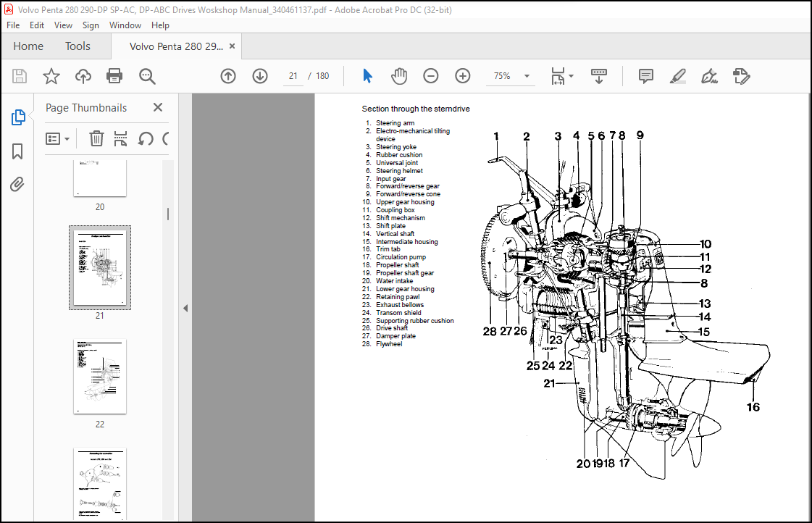812x523 pixels.
Task: Click the page number input field
Action: [x=293, y=76]
